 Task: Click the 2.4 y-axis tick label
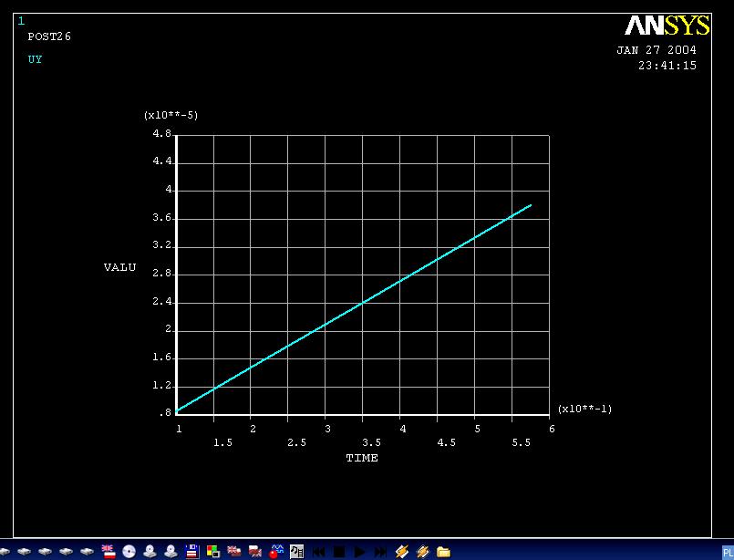pos(162,302)
